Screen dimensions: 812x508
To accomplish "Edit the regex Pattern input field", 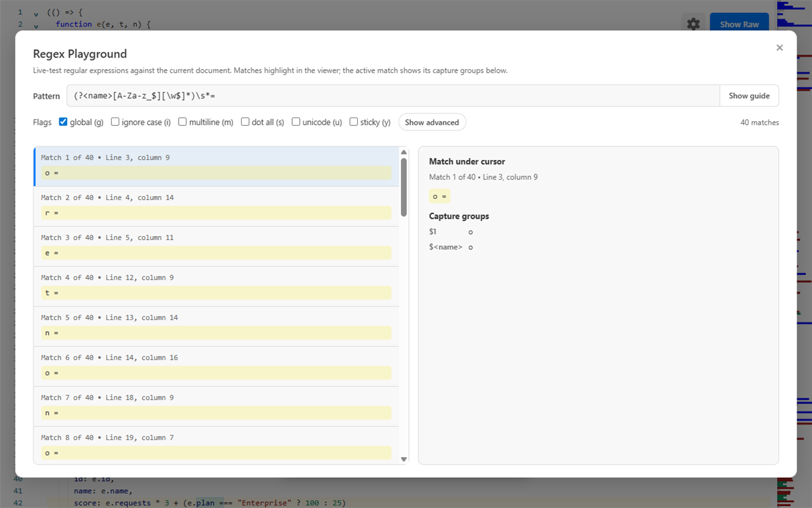I will pos(393,96).
